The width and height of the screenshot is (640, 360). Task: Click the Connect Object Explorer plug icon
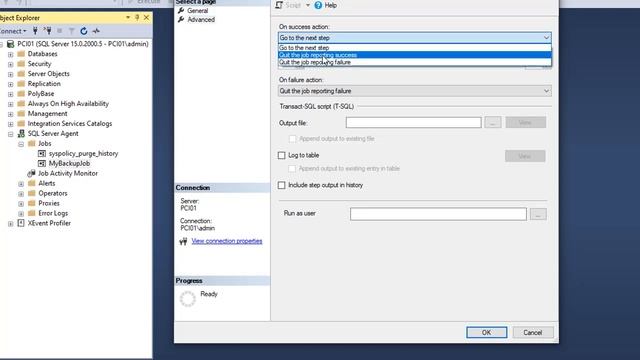36,31
